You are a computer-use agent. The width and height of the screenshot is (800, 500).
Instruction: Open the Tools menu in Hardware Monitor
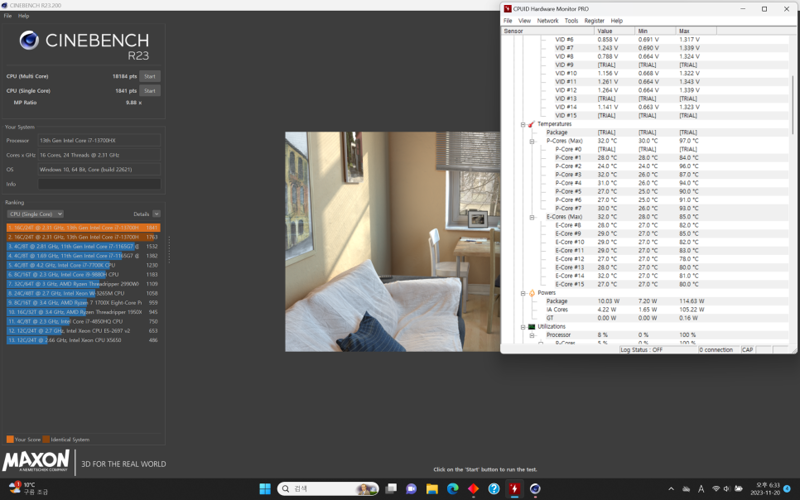point(571,21)
